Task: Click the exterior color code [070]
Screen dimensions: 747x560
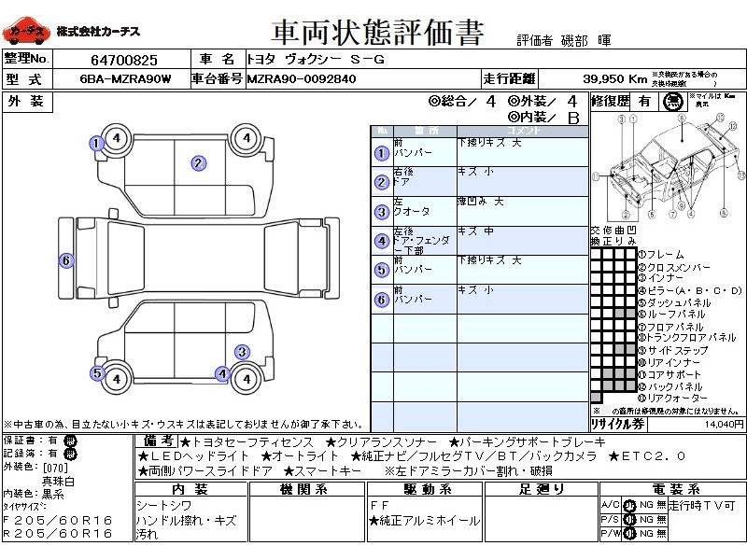Action: point(56,468)
